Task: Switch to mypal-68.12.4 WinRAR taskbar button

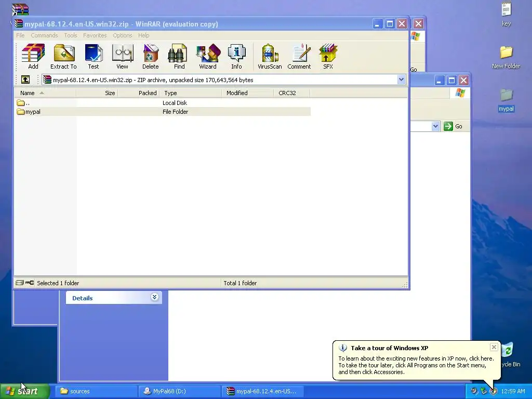Action: pyautogui.click(x=262, y=391)
